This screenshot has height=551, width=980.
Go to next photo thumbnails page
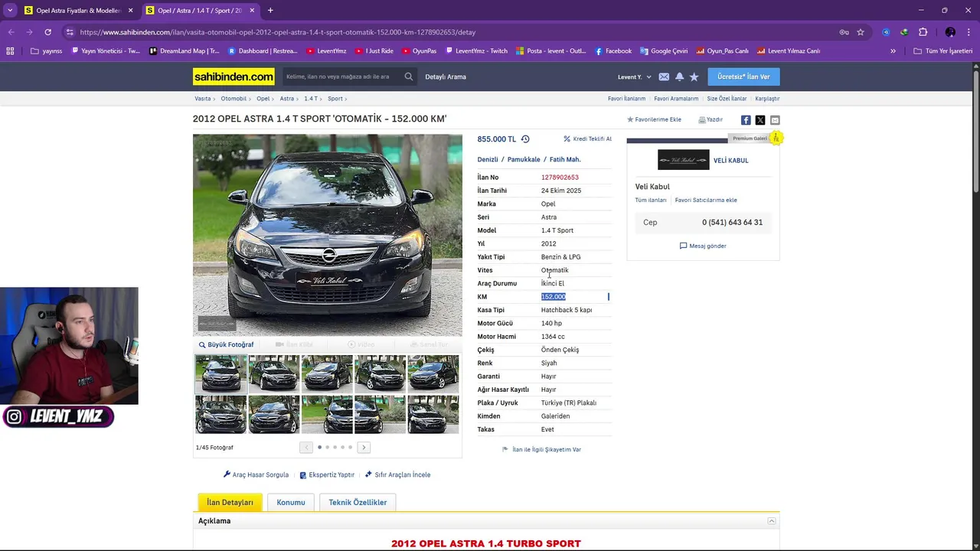pos(364,448)
